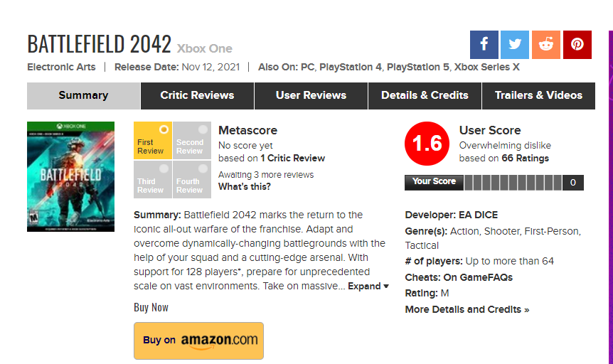Open the User Reviews tab
The image size is (613, 364).
[x=311, y=95]
